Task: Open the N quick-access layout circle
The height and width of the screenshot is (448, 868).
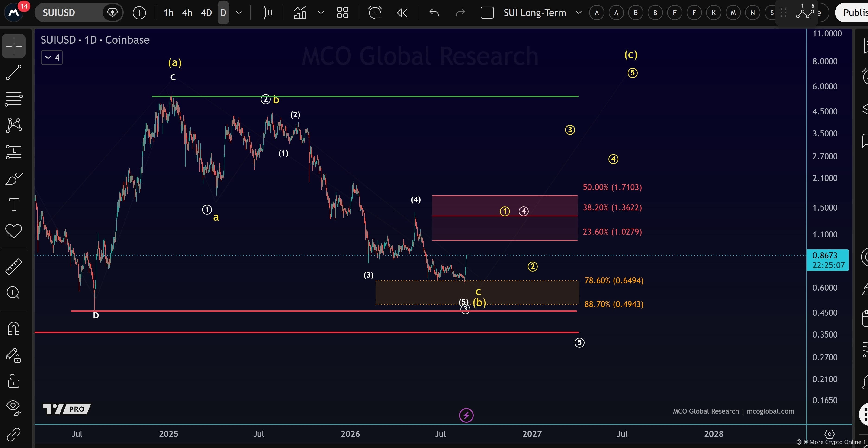Action: [x=752, y=13]
